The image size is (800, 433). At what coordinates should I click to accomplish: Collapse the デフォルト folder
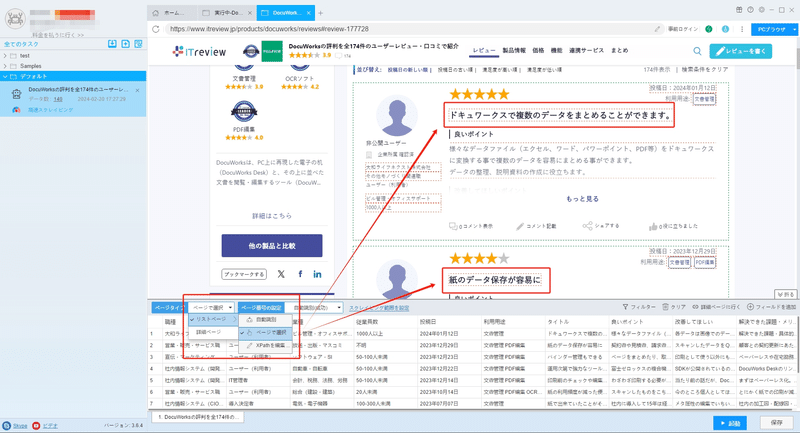pyautogui.click(x=5, y=77)
